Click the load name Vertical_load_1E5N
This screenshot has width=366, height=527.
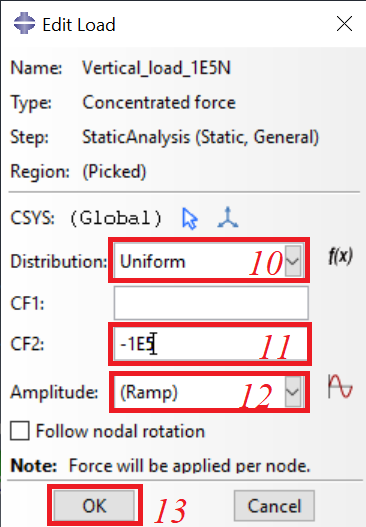point(157,68)
